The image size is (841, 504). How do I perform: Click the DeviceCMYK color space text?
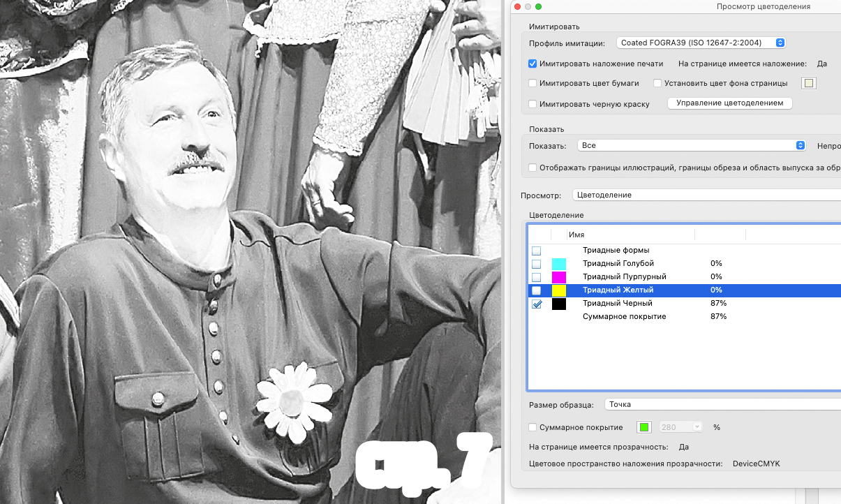pos(756,464)
